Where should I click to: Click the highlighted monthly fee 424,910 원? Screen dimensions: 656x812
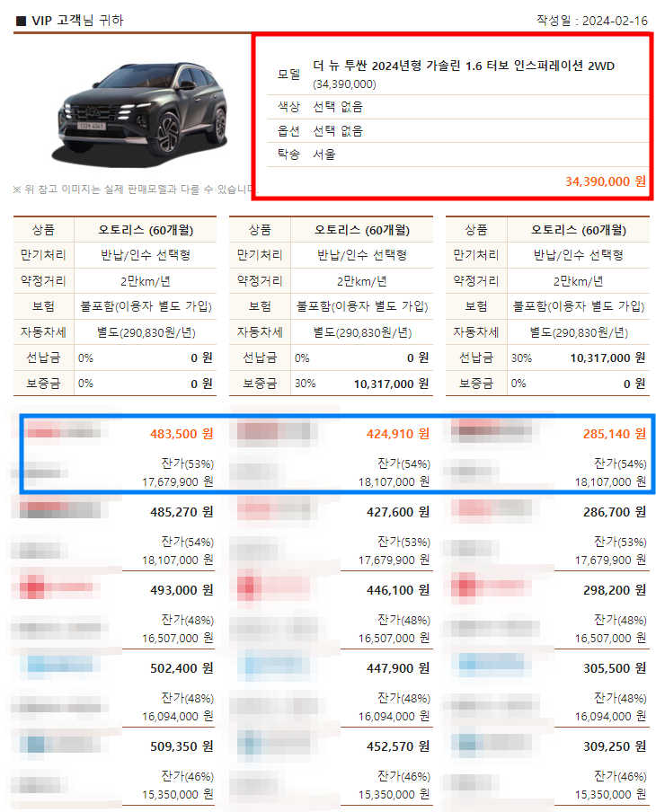tap(398, 434)
